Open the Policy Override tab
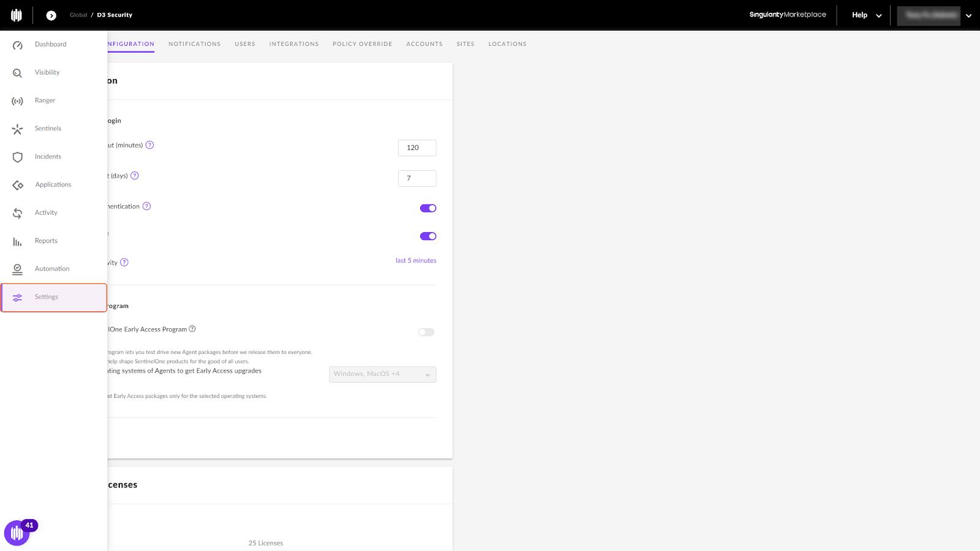 [x=362, y=44]
